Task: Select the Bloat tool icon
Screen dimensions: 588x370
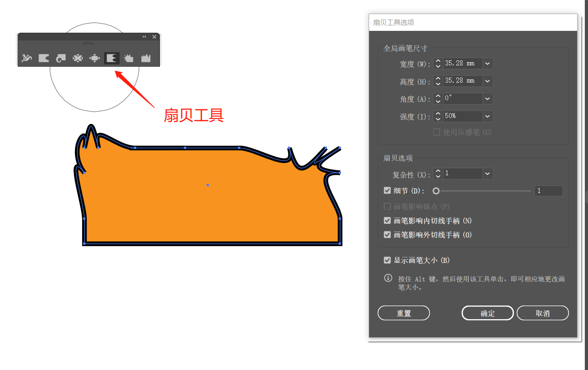Action: tap(94, 58)
